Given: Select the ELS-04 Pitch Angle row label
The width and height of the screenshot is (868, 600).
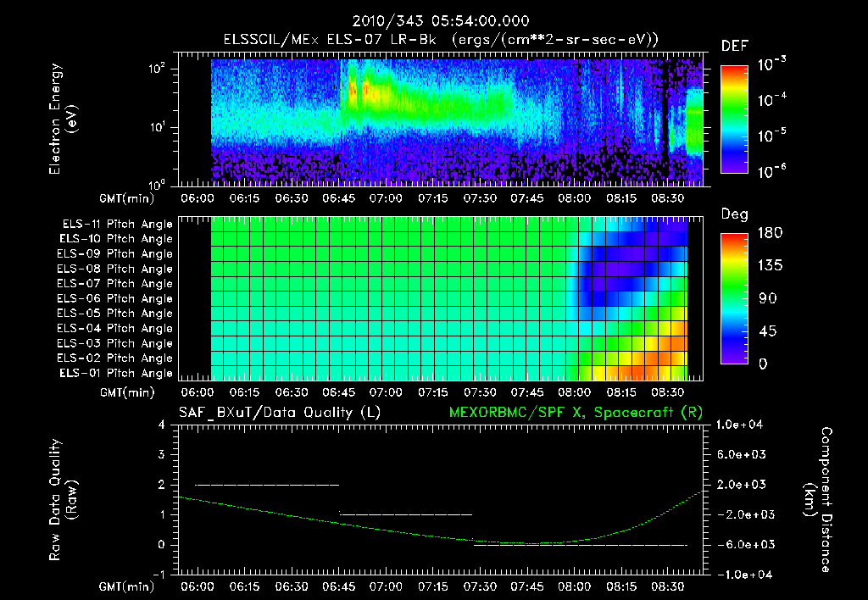Looking at the screenshot, I should [114, 329].
